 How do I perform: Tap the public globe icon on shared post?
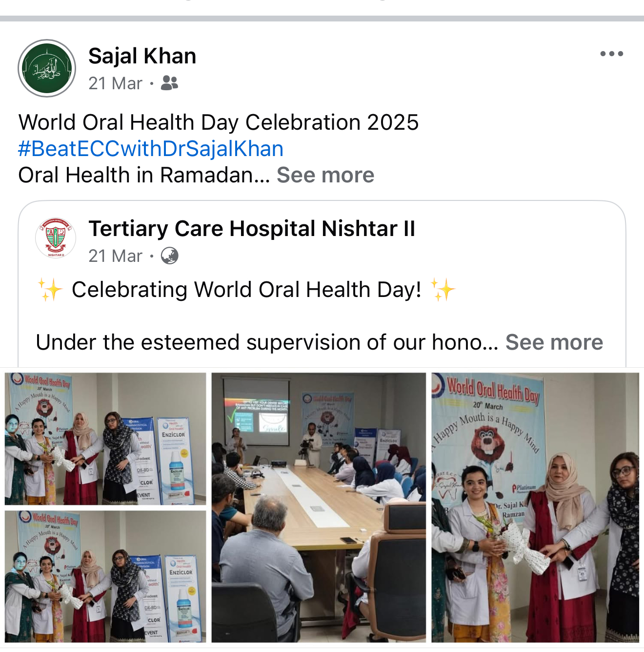[x=169, y=256]
